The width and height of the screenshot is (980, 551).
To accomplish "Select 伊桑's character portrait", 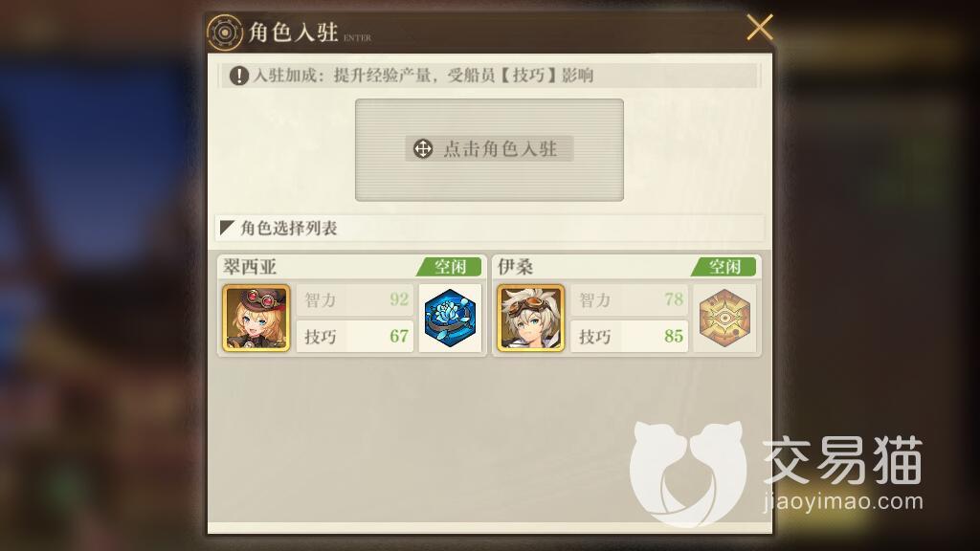I will click(x=530, y=318).
